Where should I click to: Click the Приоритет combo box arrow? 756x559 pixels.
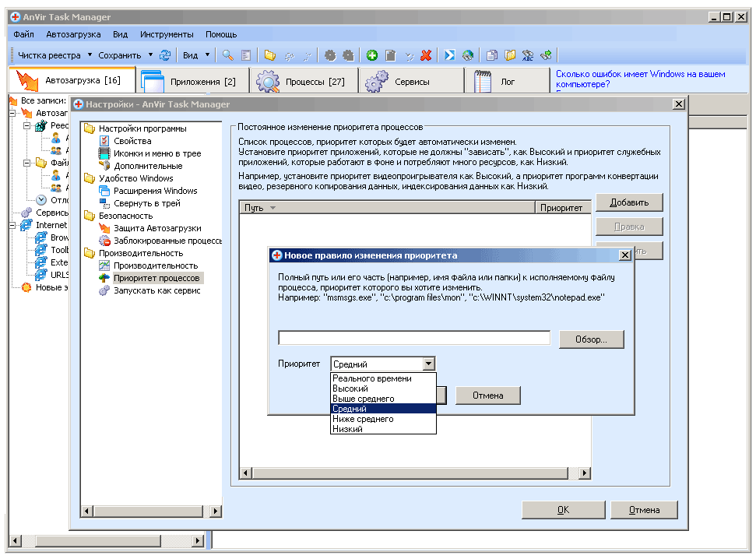427,364
